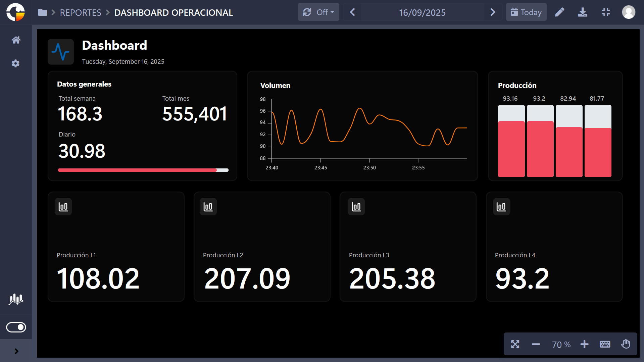
Task: Open settings via the sidebar gear icon
Action: pos(16,63)
